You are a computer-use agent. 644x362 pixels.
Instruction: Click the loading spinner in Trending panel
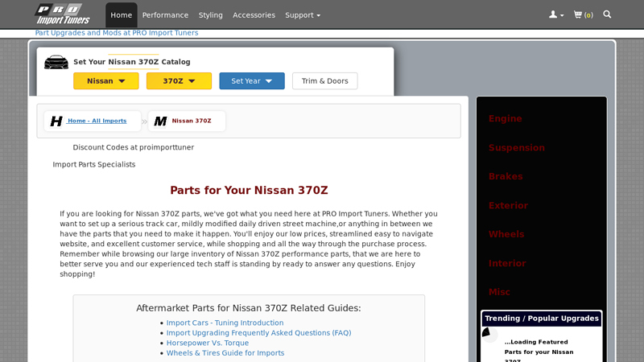[x=490, y=335]
